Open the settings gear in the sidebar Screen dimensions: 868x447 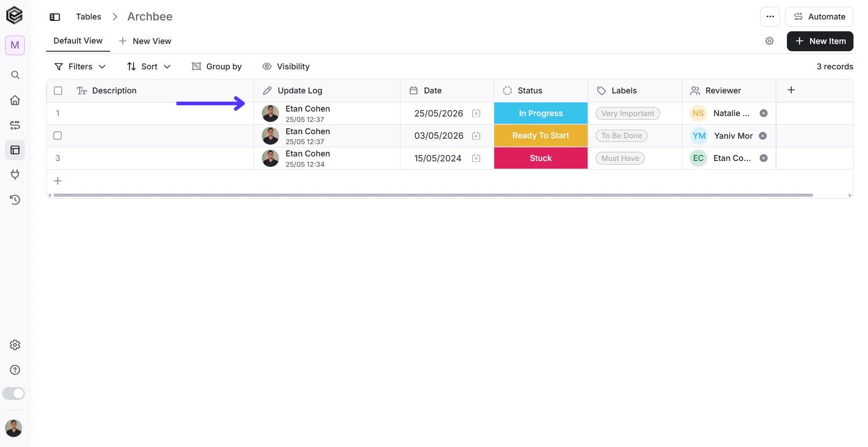coord(15,345)
